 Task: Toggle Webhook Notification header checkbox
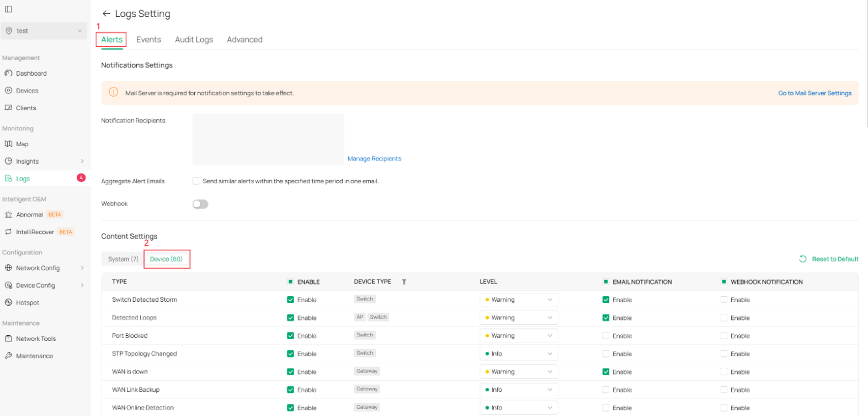click(724, 282)
